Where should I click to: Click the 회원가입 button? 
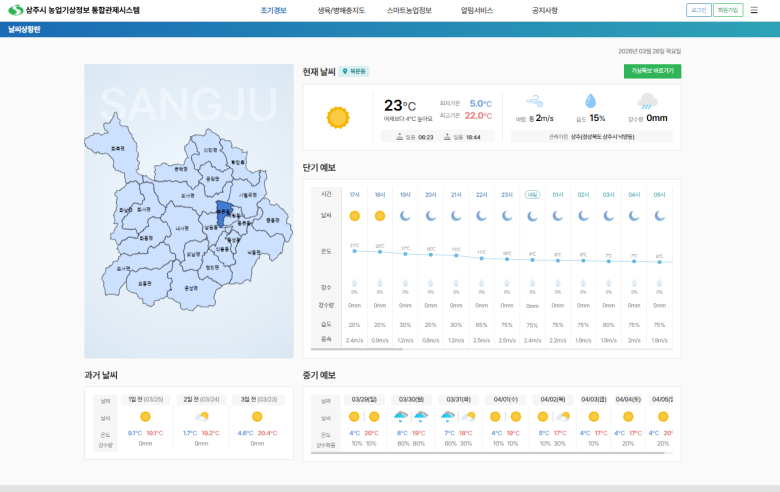[x=728, y=10]
